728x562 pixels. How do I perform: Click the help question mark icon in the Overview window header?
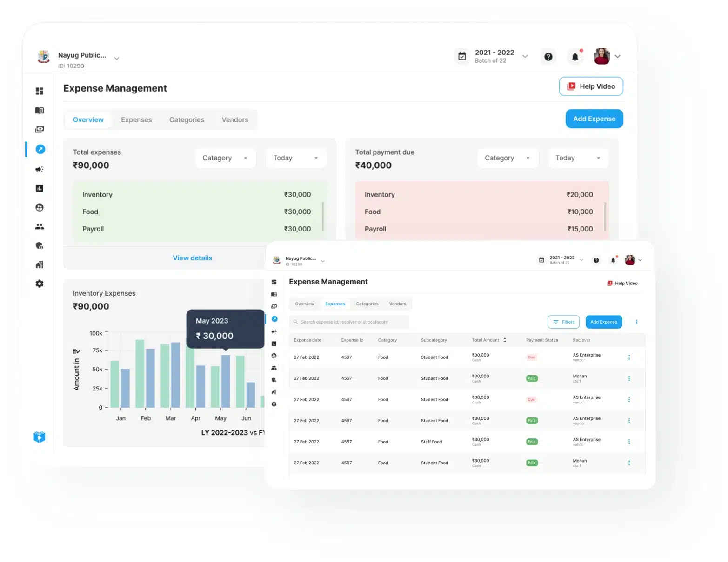point(548,57)
